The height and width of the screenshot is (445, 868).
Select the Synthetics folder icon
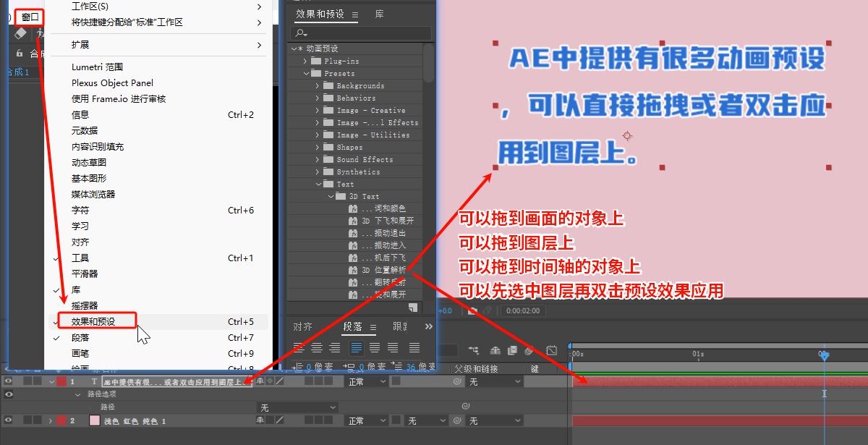(x=327, y=172)
